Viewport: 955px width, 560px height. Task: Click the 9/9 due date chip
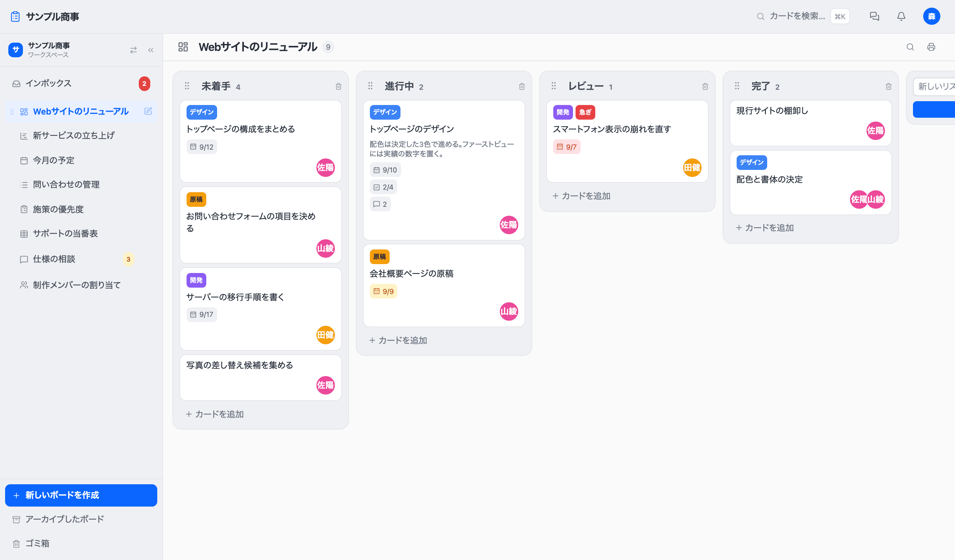click(384, 291)
